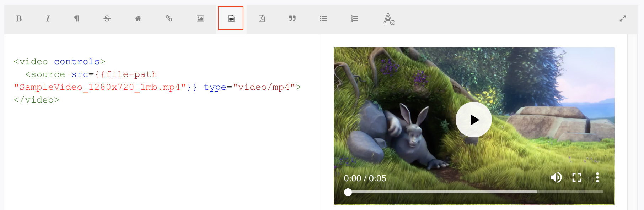
Task: Insert an image using the picture icon
Action: [x=200, y=18]
